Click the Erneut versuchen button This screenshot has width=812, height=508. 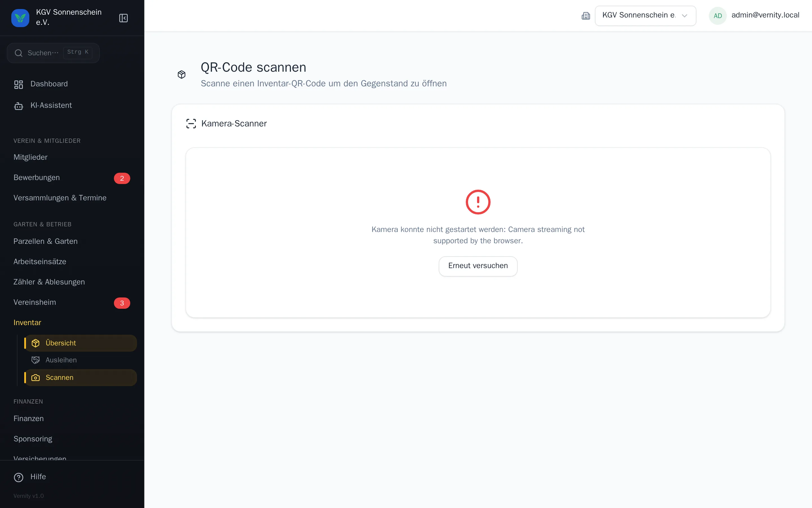pos(478,266)
